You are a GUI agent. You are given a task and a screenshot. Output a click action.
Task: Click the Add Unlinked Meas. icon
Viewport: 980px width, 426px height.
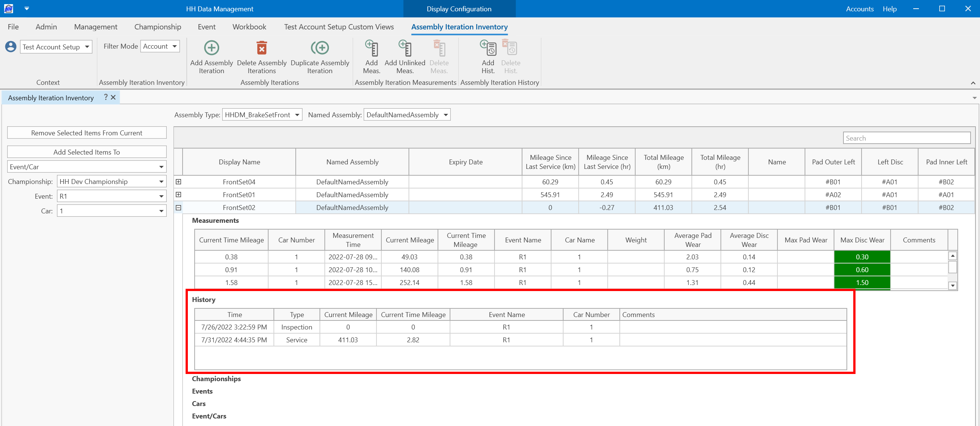click(x=405, y=48)
